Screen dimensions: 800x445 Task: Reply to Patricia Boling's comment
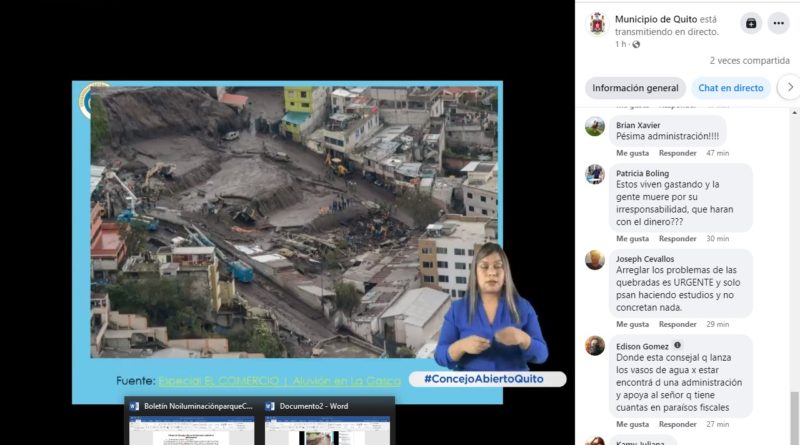click(x=677, y=239)
